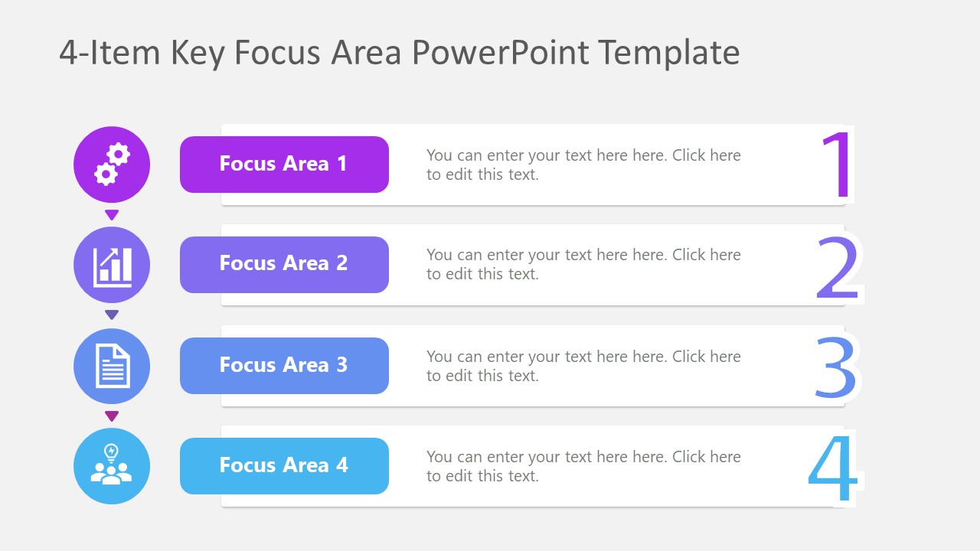Viewport: 980px width, 551px height.
Task: Click the arrow below the document icon
Action: pos(112,416)
